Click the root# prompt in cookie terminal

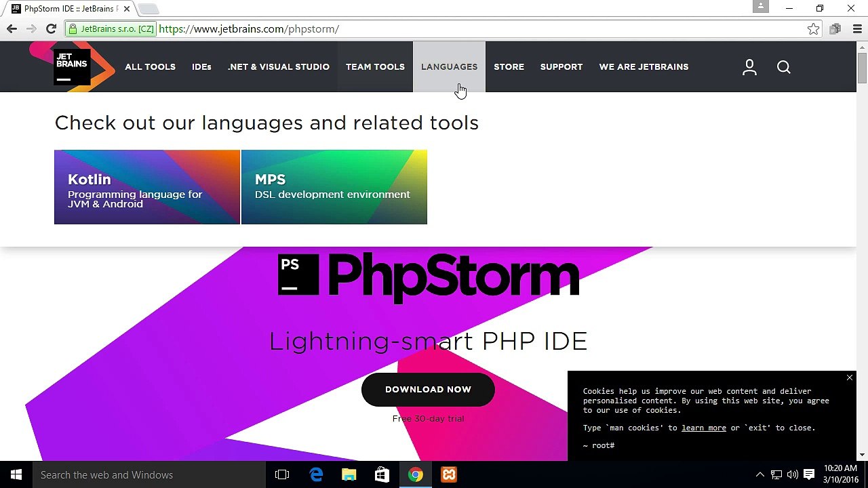pyautogui.click(x=599, y=445)
